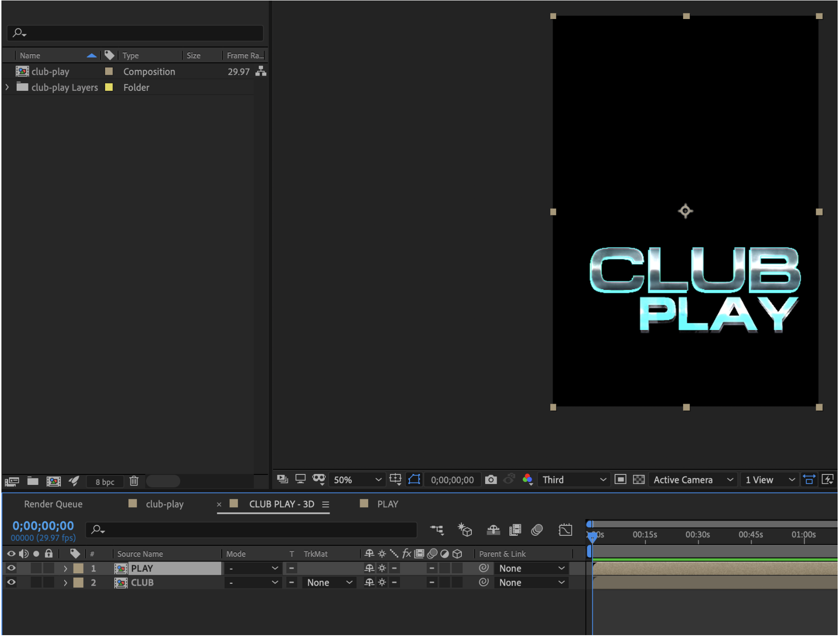Click timeline layer search magnifier icon

[98, 529]
